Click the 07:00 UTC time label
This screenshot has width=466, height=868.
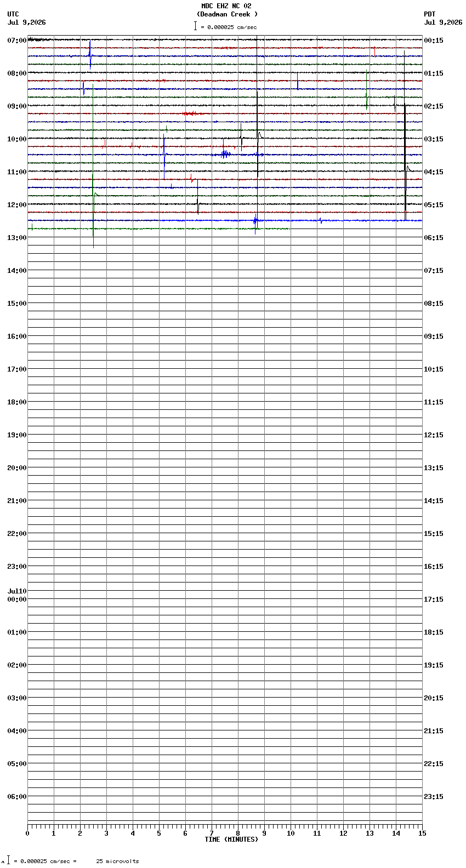17,41
